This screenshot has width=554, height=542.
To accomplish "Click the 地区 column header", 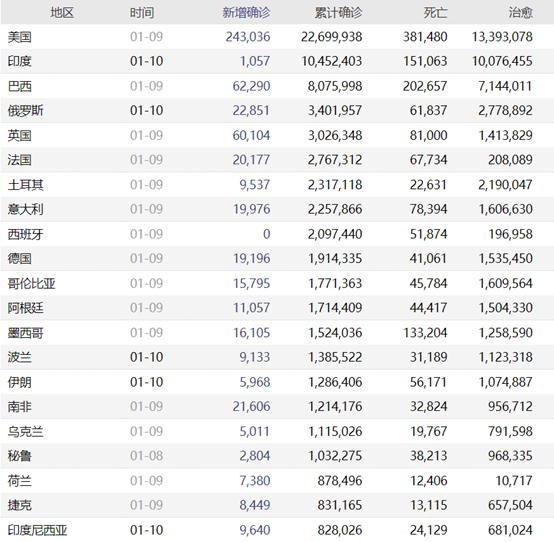I will (x=62, y=13).
